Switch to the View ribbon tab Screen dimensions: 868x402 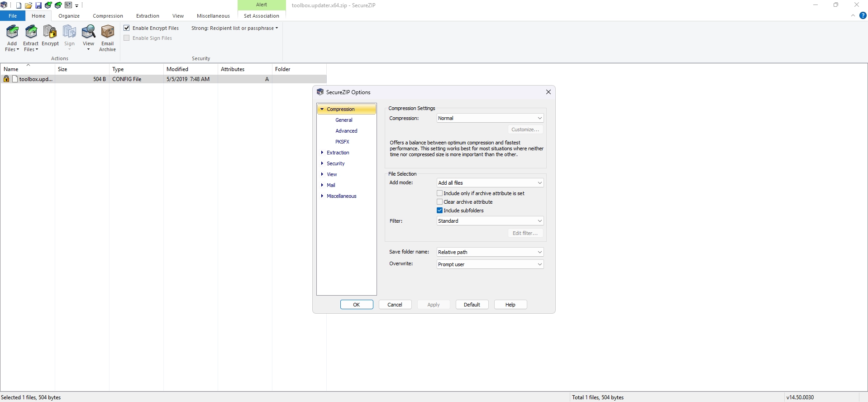pos(178,16)
